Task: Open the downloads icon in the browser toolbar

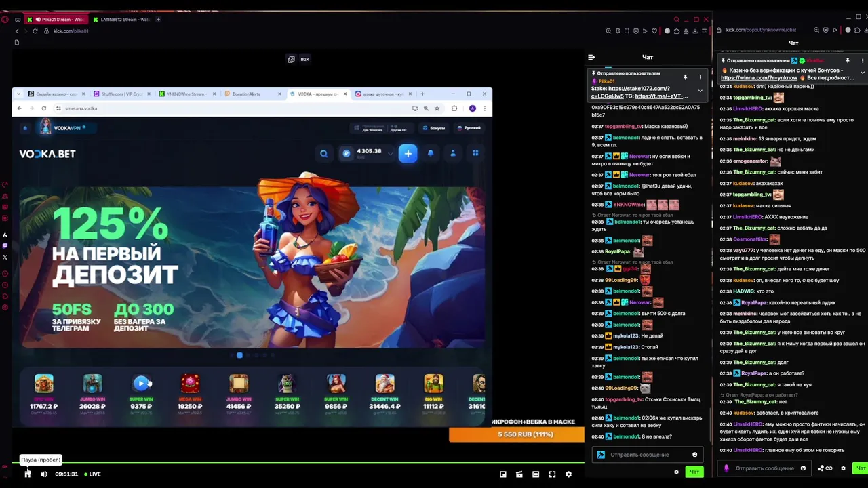Action: coord(695,31)
